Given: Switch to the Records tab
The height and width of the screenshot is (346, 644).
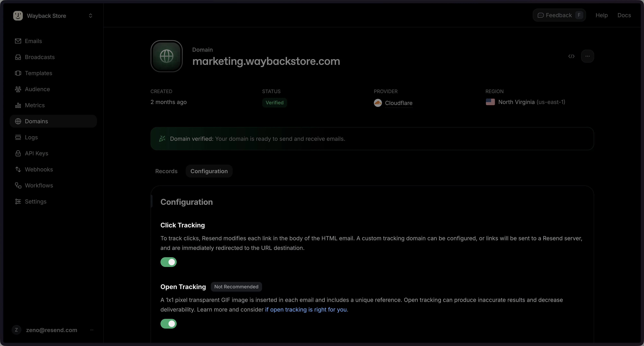Looking at the screenshot, I should coord(166,171).
